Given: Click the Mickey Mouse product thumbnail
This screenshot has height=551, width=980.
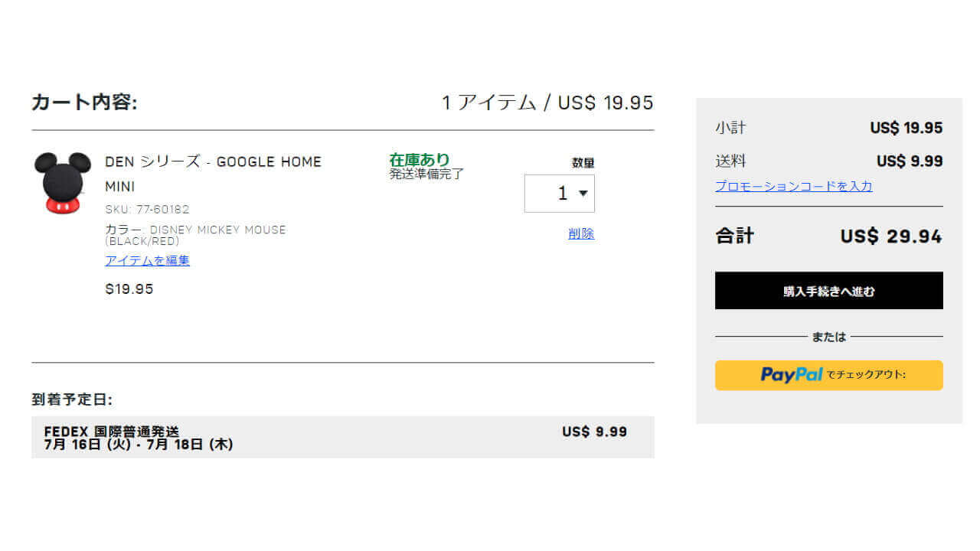Looking at the screenshot, I should pos(62,182).
